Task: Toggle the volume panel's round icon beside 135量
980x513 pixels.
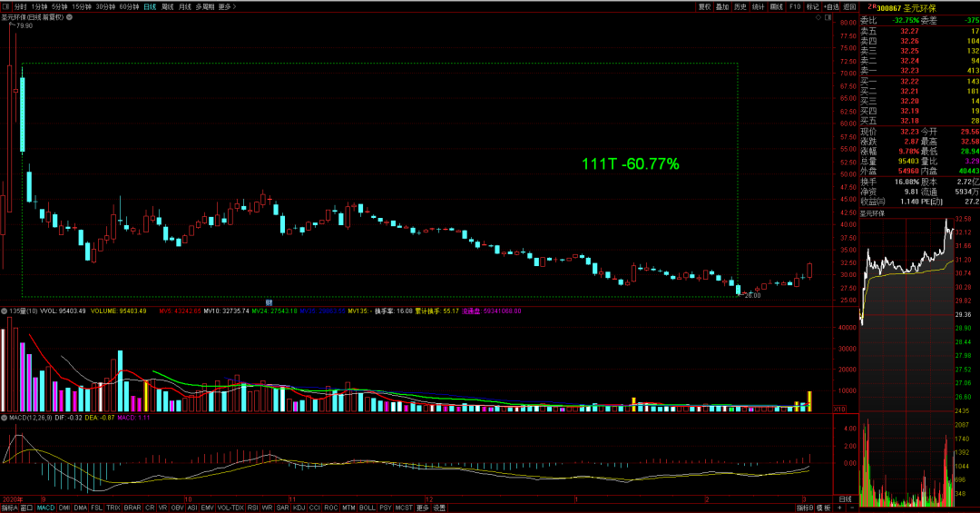Action: (x=5, y=311)
